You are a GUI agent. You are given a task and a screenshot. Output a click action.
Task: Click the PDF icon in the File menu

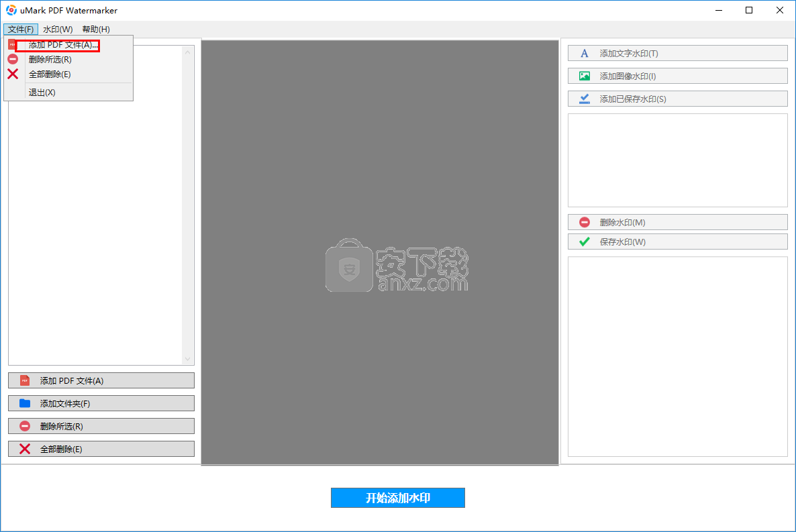(11, 45)
